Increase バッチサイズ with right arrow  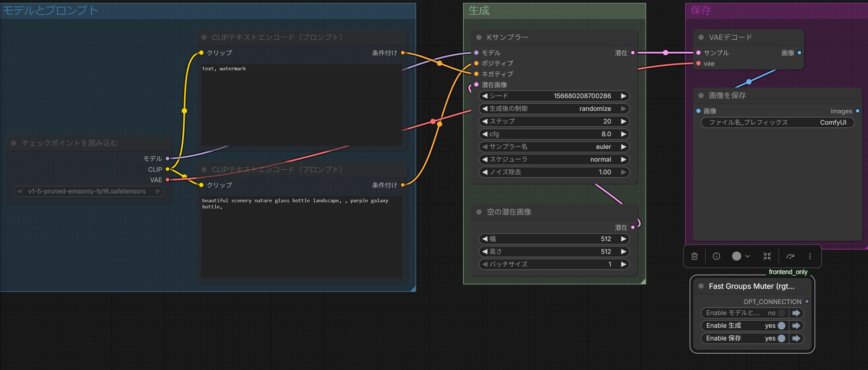[x=623, y=264]
